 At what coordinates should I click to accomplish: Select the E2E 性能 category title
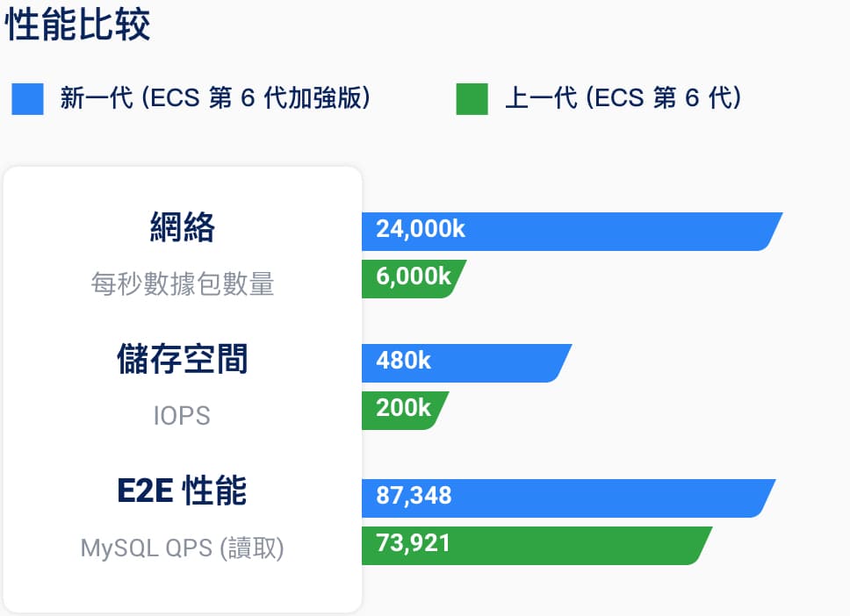[182, 491]
